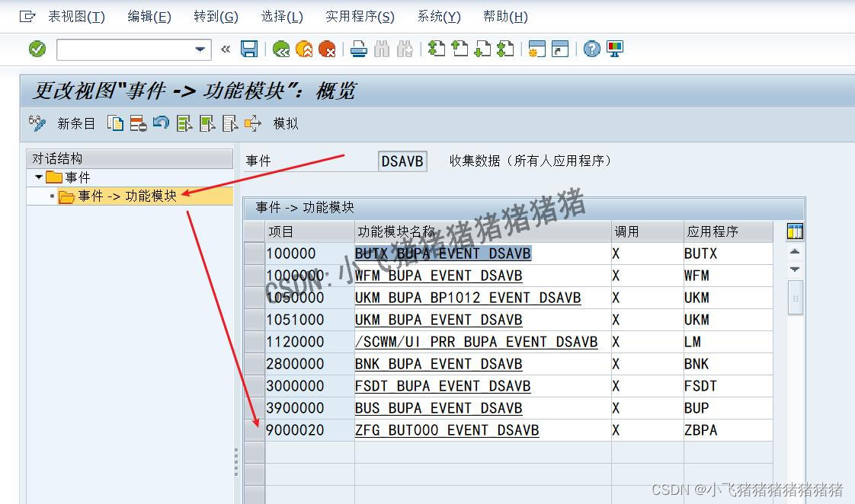Go to next page icon
The image size is (855, 504).
(x=482, y=49)
